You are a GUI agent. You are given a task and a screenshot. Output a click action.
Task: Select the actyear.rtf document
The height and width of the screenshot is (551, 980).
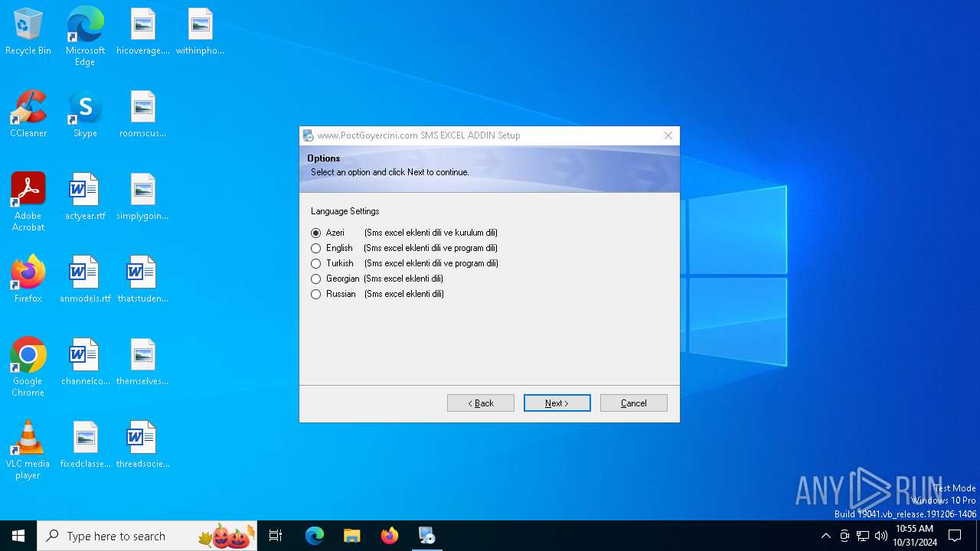tap(85, 197)
